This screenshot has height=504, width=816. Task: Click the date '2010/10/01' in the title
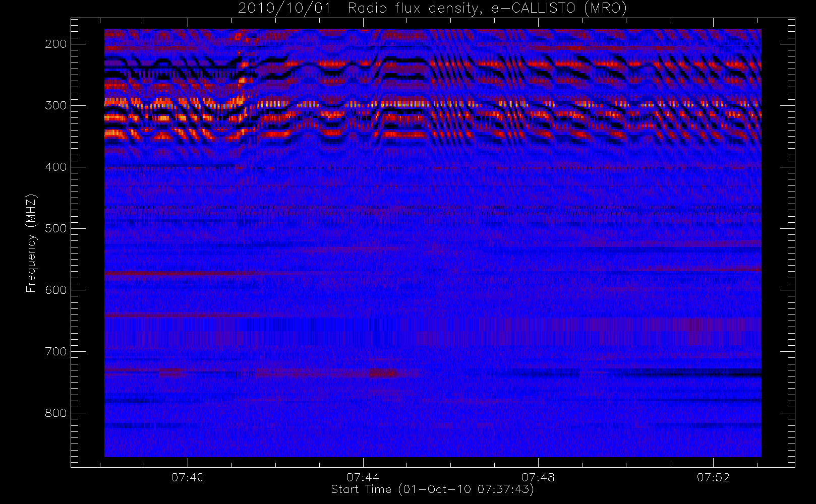point(284,9)
